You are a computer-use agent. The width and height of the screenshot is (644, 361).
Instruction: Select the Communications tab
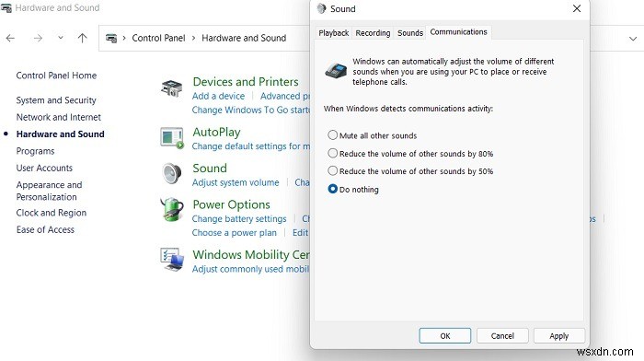(458, 32)
